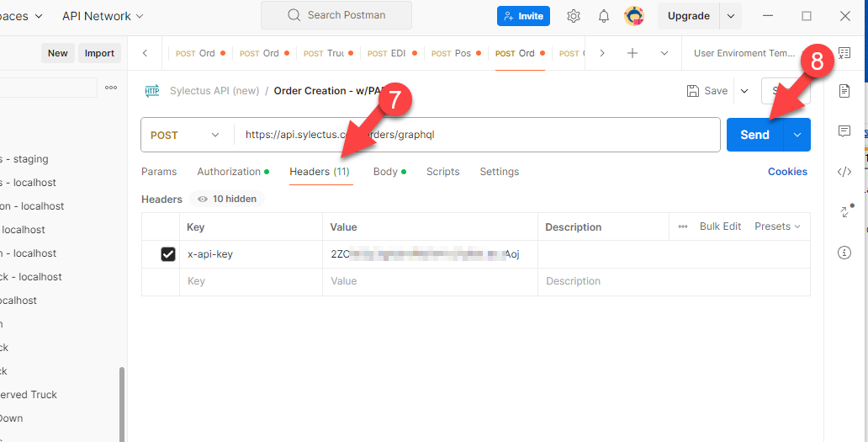Expand the Send button dropdown arrow
The image size is (868, 442).
click(797, 135)
